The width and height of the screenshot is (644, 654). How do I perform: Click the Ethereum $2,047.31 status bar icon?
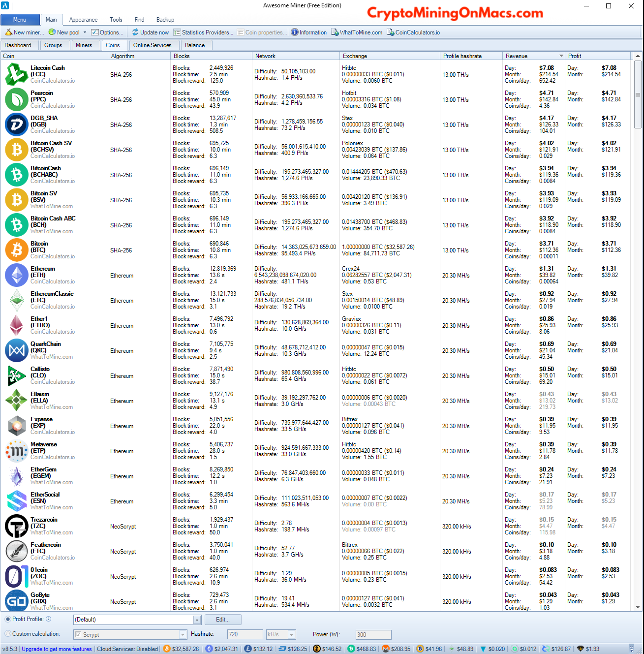[x=209, y=649]
